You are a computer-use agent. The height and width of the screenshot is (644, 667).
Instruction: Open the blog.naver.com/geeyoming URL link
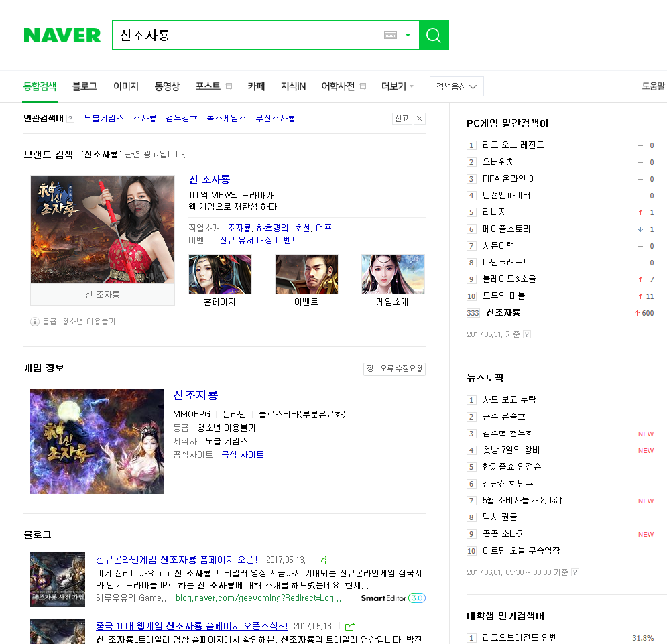click(x=258, y=598)
